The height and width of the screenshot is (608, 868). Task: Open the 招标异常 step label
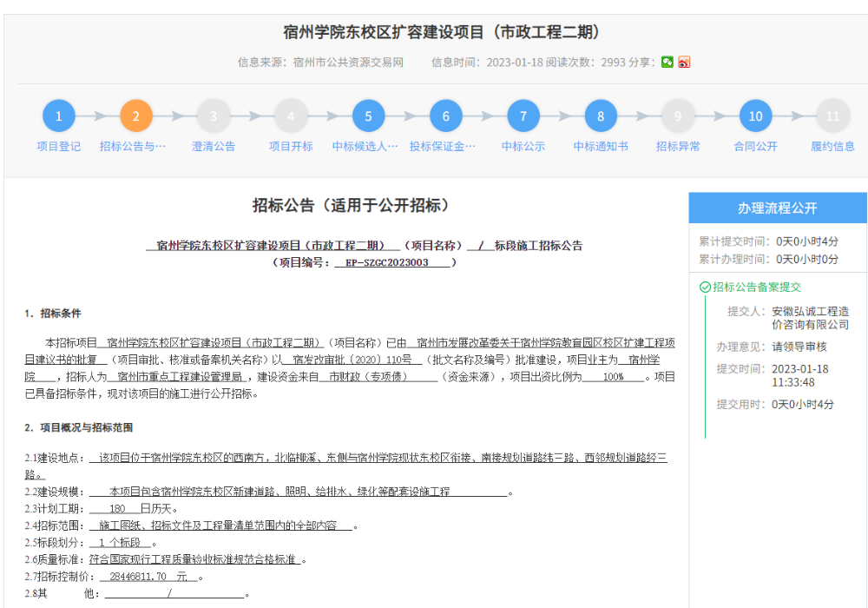pos(678,146)
